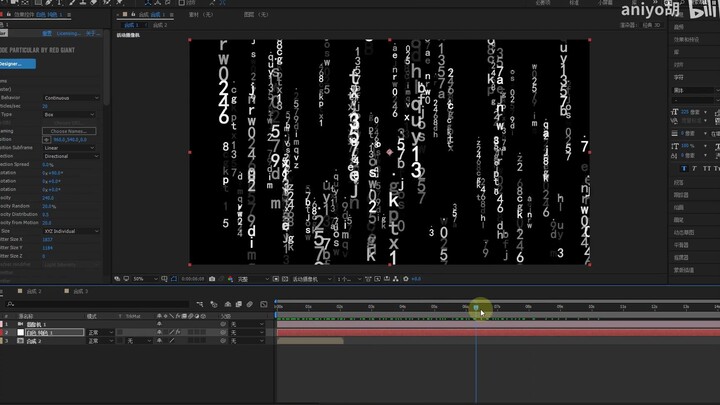720x405 pixels.
Task: Select layer 3 named 合成 2
Action: point(34,341)
